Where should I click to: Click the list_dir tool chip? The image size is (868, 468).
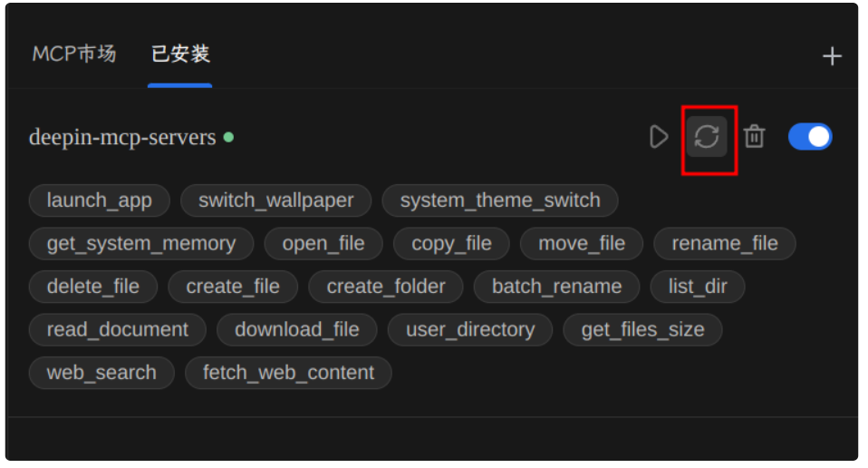tap(698, 287)
